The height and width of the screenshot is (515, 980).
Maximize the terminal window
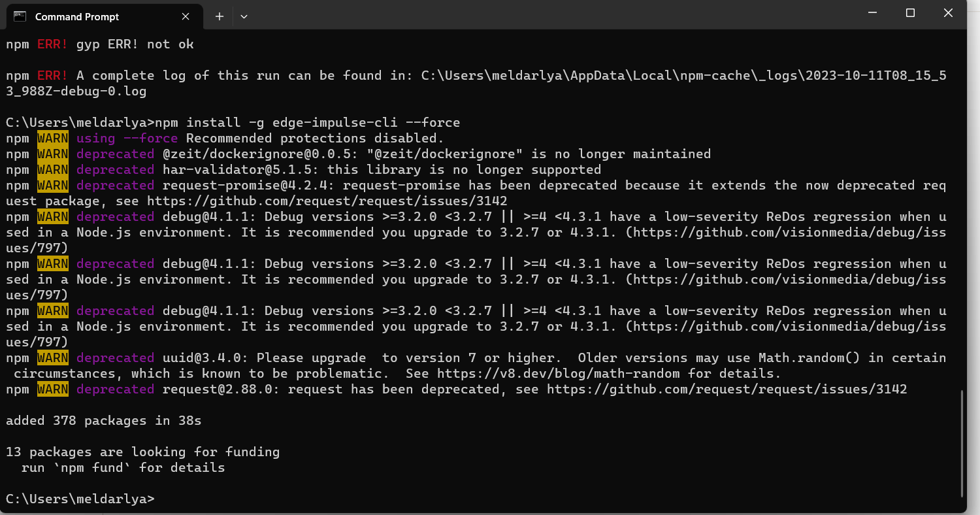click(x=910, y=13)
